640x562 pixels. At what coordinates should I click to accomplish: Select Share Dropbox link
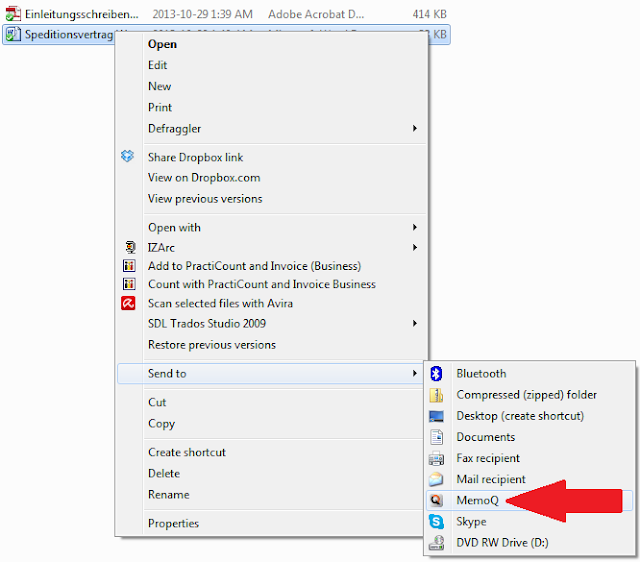[195, 157]
